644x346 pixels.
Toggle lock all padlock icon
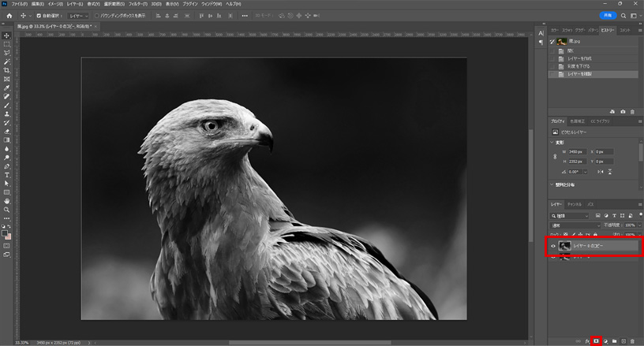pos(595,235)
